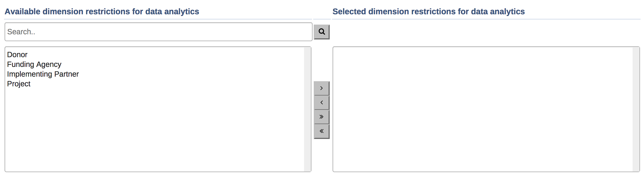Click the divider line under Selected heading
The image size is (644, 179).
point(486,19)
